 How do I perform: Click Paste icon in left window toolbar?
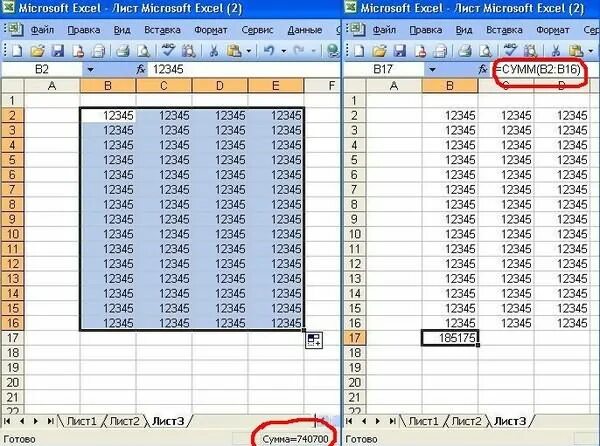[234, 50]
